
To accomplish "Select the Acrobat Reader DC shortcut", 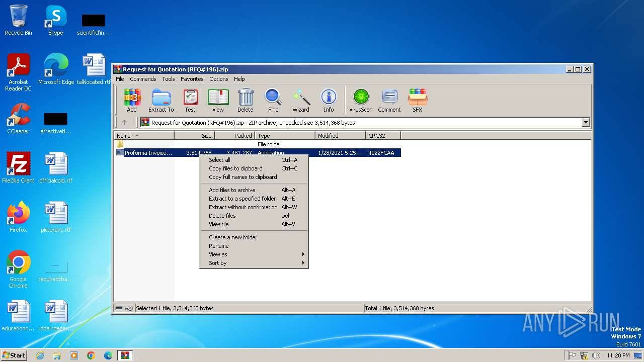I will click(x=18, y=73).
